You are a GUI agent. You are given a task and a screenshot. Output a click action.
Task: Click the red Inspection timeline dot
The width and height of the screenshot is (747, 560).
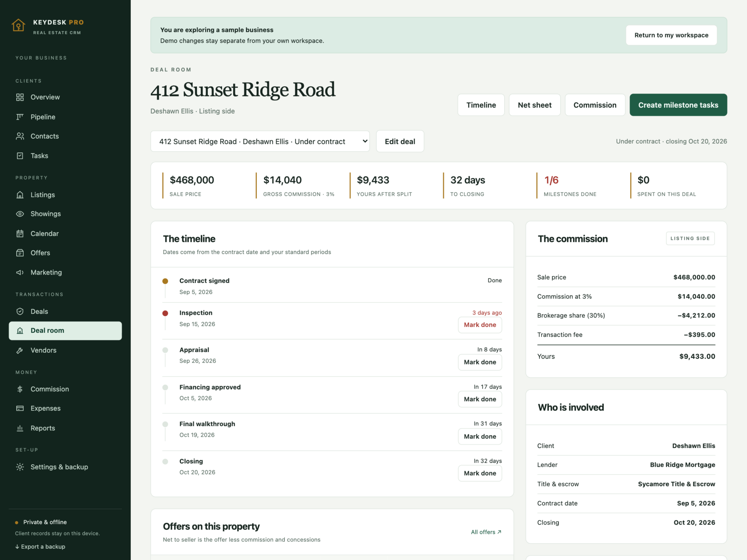click(165, 313)
